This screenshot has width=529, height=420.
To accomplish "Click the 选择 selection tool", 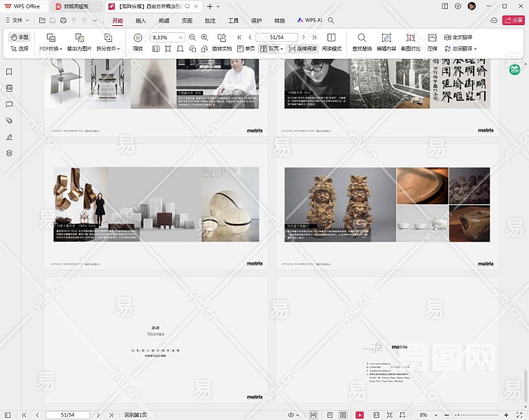I will click(20, 49).
